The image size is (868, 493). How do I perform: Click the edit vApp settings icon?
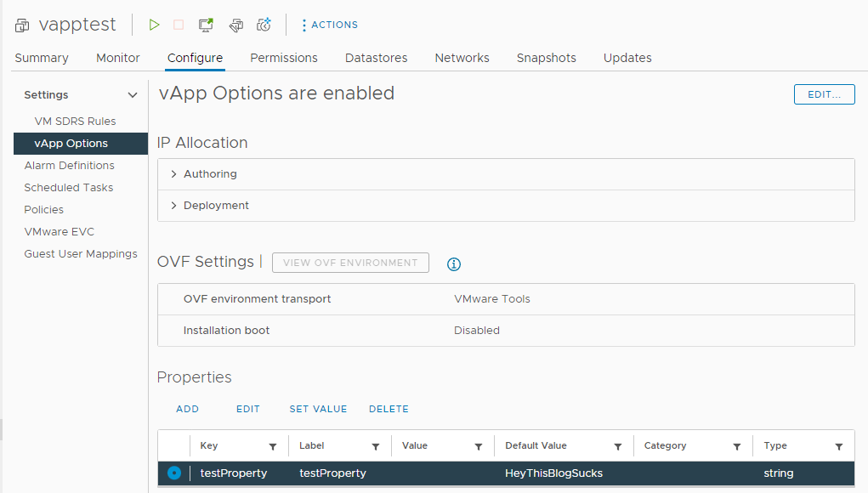[236, 25]
